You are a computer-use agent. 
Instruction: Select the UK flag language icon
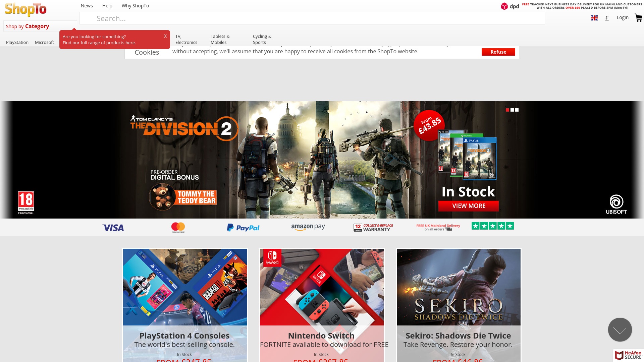pyautogui.click(x=594, y=18)
